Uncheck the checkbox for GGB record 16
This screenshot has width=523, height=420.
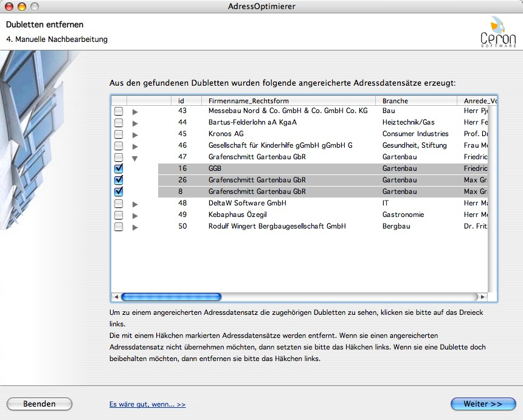click(119, 168)
